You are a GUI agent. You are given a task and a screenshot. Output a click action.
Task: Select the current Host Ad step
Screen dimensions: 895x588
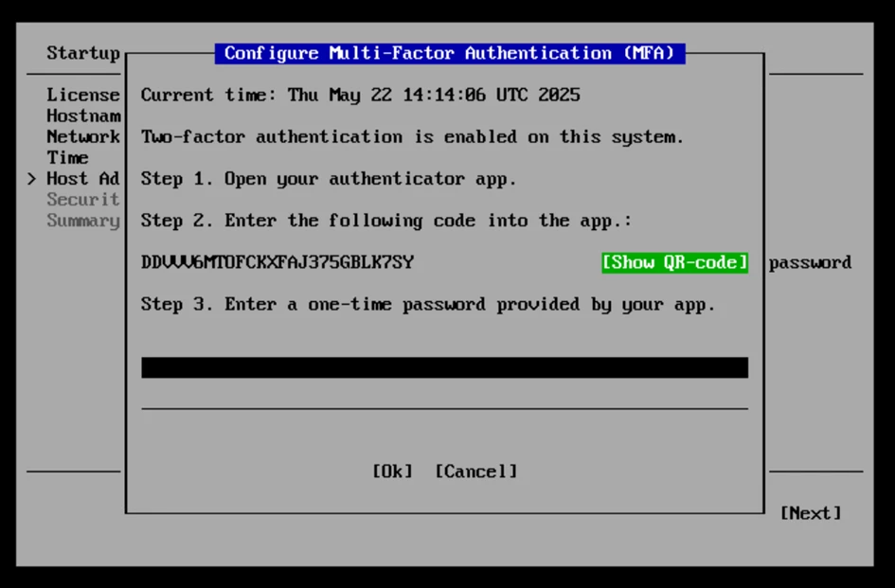tap(83, 178)
